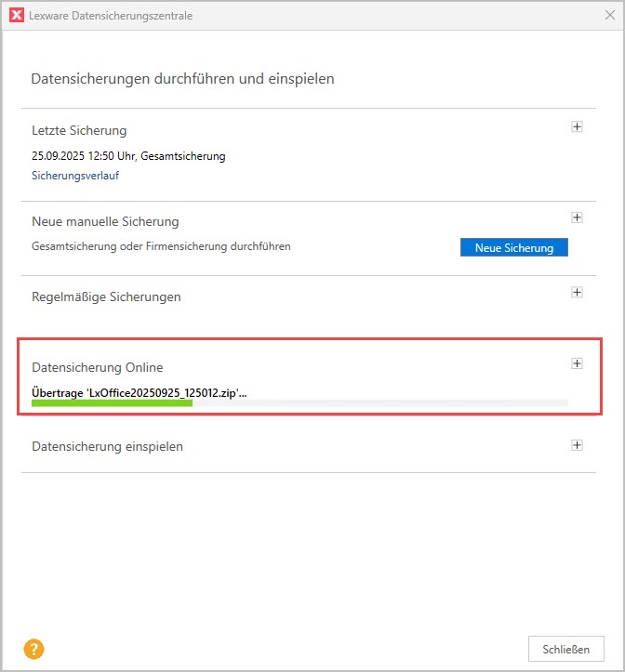Click the Lexware Datensicherungszentrale window title
Viewport: 625px width, 672px height.
tap(110, 16)
